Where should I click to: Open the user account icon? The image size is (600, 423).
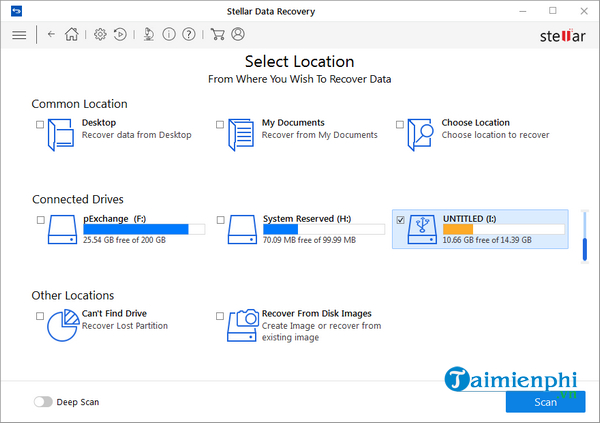(x=238, y=34)
